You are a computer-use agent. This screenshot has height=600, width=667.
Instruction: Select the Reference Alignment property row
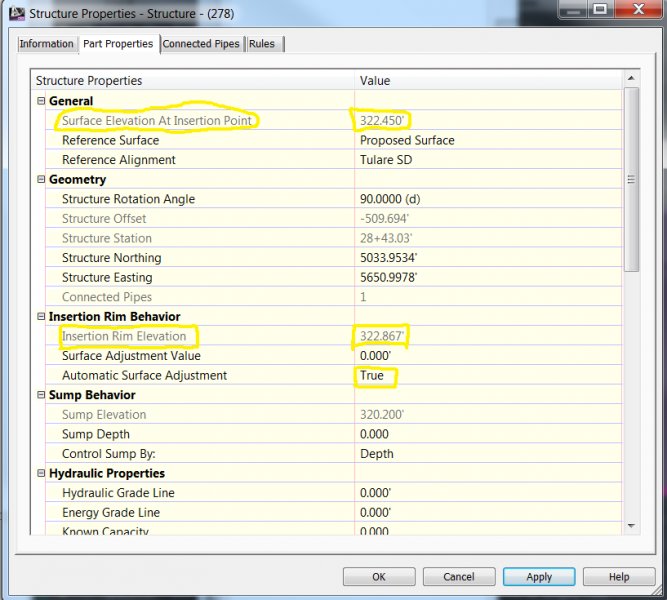pyautogui.click(x=334, y=160)
